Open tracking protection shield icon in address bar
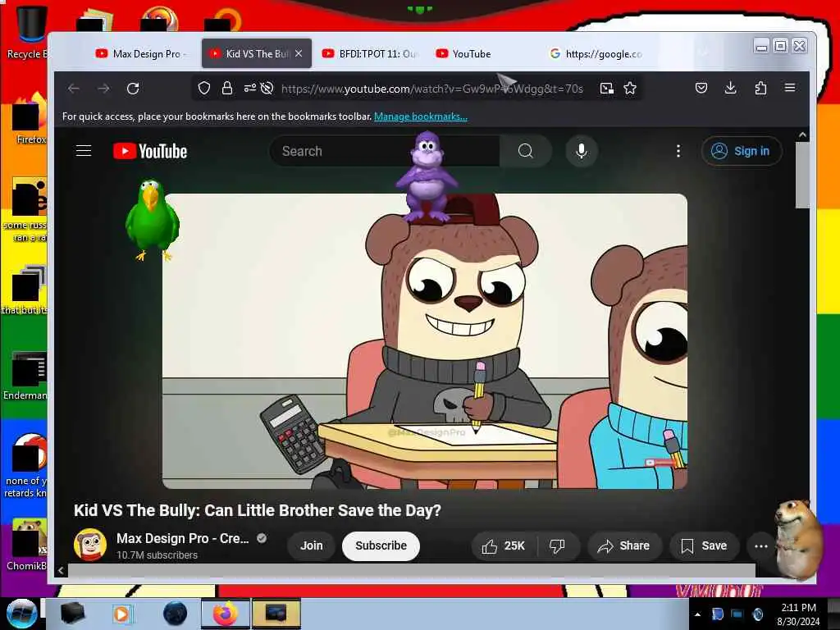 pyautogui.click(x=204, y=89)
